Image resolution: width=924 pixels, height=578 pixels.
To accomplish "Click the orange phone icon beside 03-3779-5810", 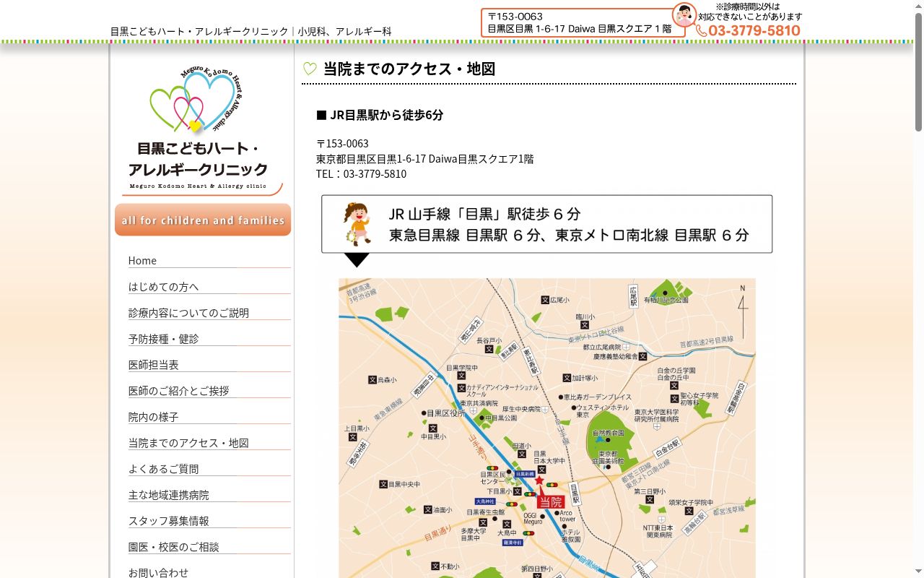I will (x=702, y=30).
